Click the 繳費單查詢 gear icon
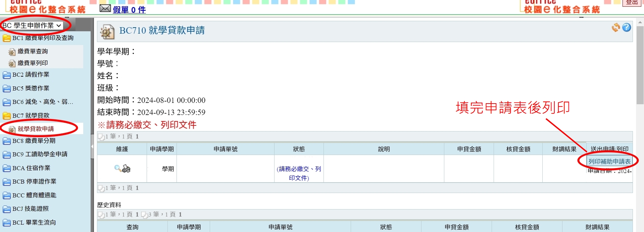This screenshot has height=232, width=644. pyautogui.click(x=12, y=52)
